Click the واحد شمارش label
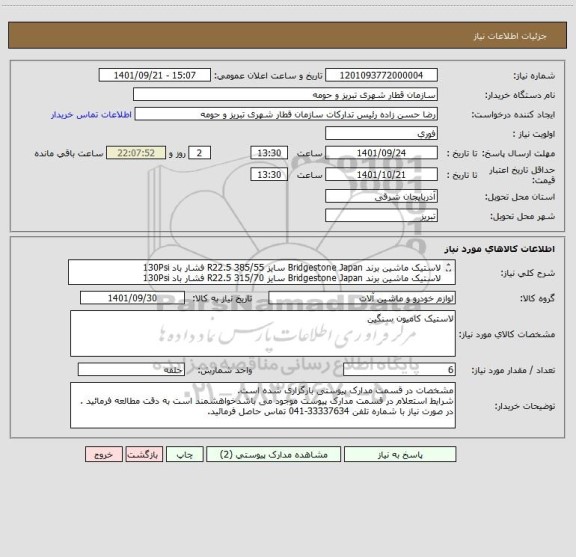This screenshot has height=557, width=576. [x=225, y=370]
